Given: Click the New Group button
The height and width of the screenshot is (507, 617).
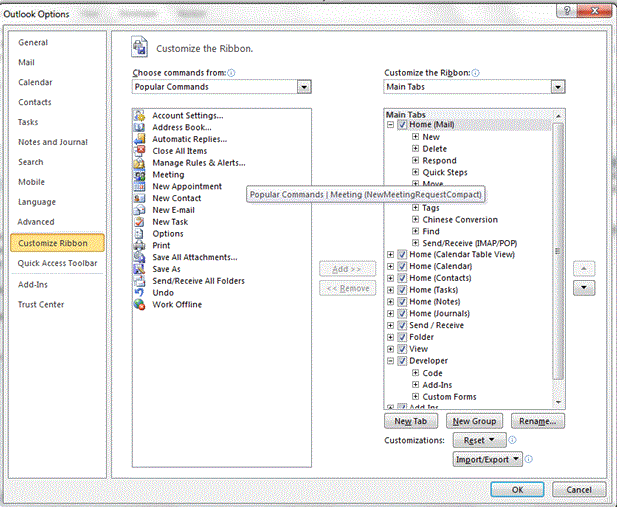Looking at the screenshot, I should click(x=474, y=421).
